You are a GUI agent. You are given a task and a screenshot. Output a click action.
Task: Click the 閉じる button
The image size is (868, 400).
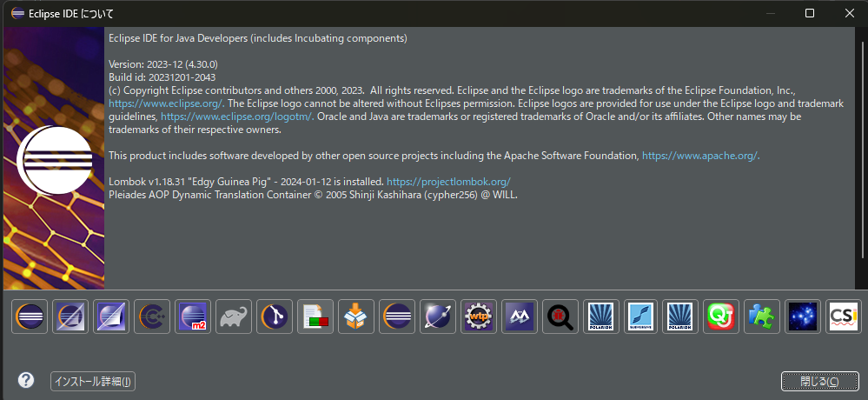(x=820, y=381)
